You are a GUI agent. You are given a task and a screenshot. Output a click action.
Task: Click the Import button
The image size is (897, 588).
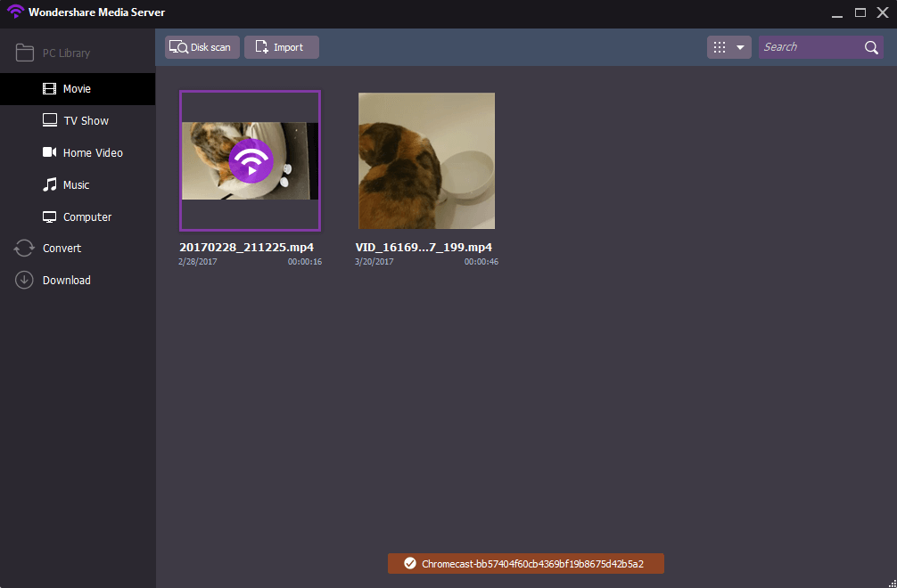click(282, 47)
